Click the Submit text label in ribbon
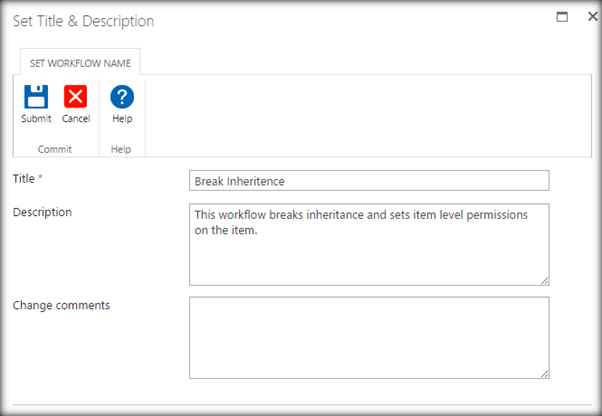 click(36, 119)
